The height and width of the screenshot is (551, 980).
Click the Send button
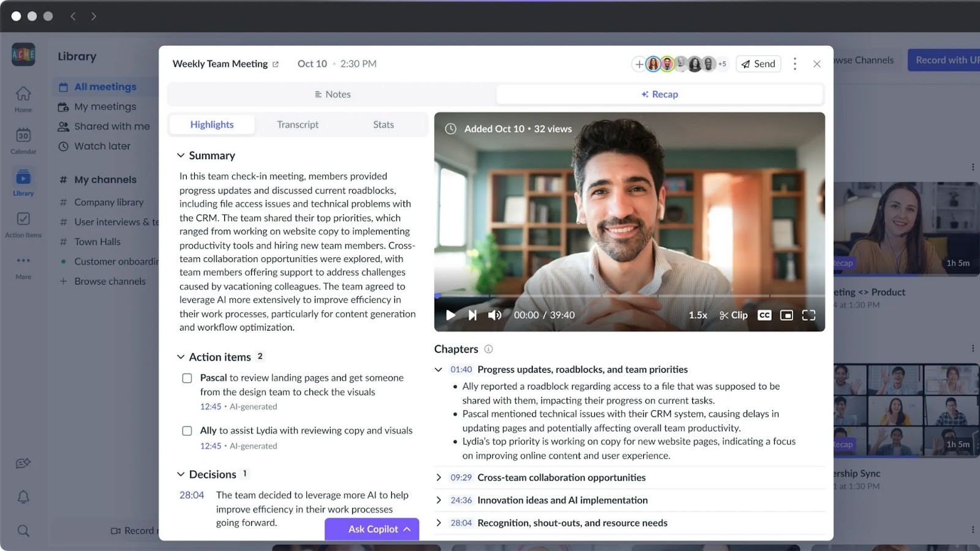[x=758, y=64]
